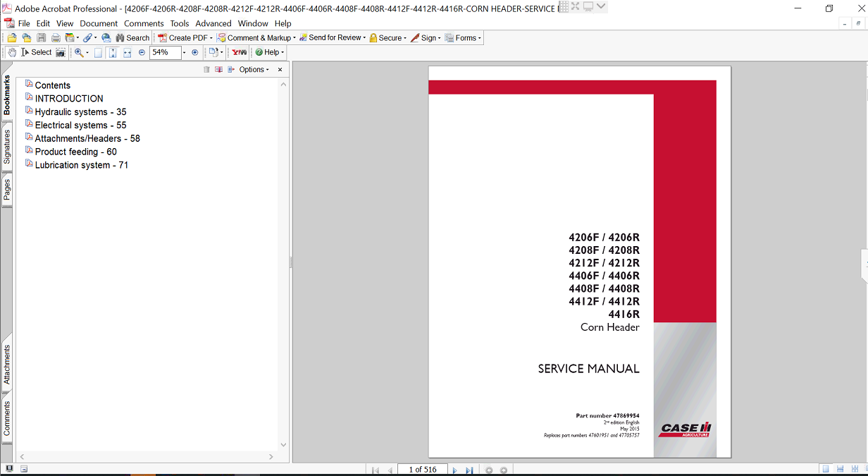Viewport: 868px width, 476px height.
Task: Select the Hand tool
Action: pos(12,52)
